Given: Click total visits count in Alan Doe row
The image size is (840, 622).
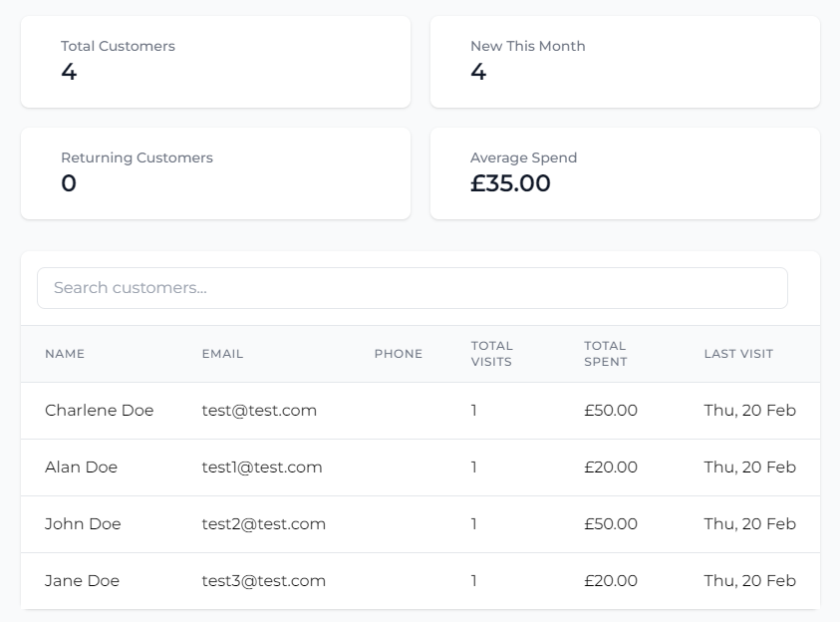Looking at the screenshot, I should pos(474,467).
